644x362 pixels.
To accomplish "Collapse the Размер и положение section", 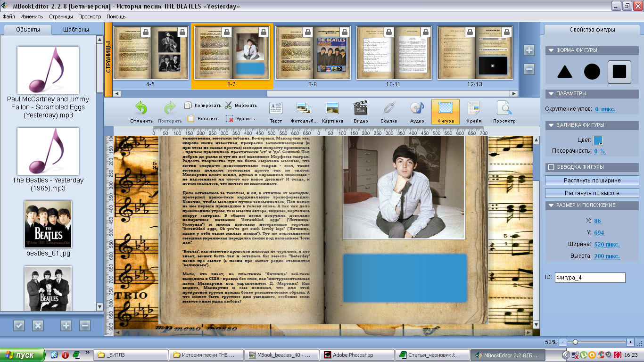I will coord(551,206).
